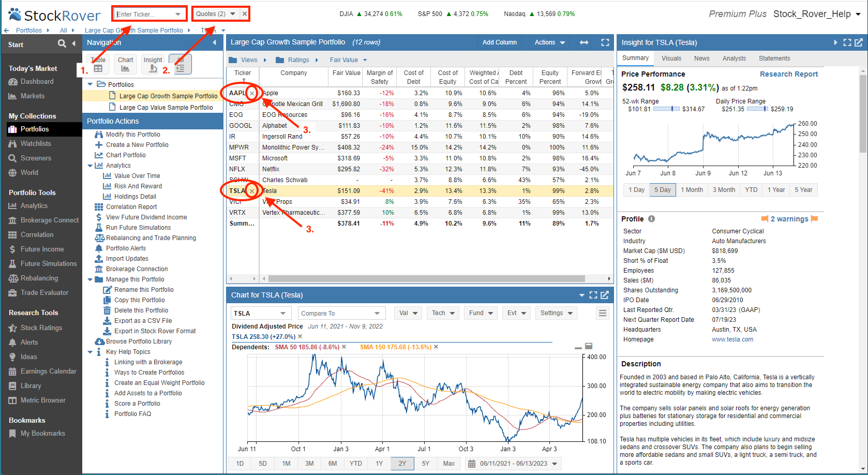Switch navigation to Chart view icon
This screenshot has width=868, height=475.
[125, 64]
